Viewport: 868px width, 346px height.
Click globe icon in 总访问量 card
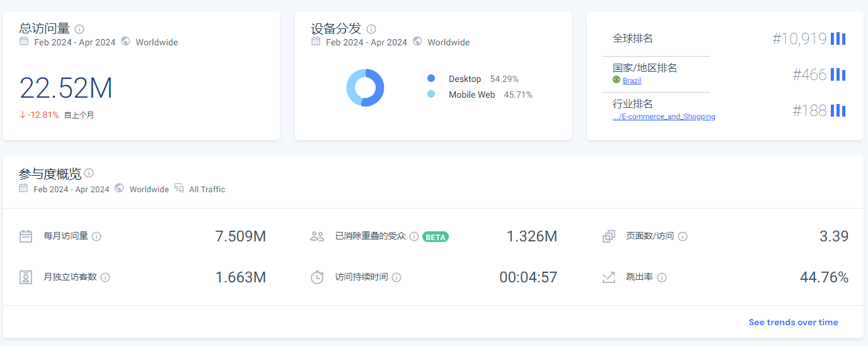(x=125, y=42)
